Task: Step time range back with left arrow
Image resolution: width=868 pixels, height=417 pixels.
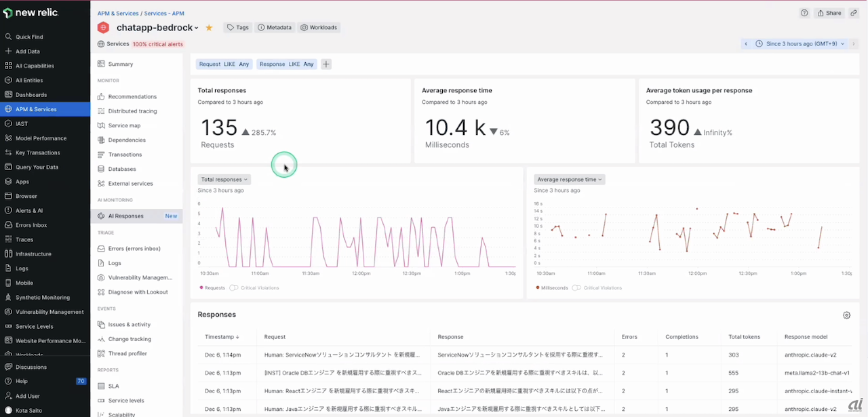Action: click(x=746, y=44)
